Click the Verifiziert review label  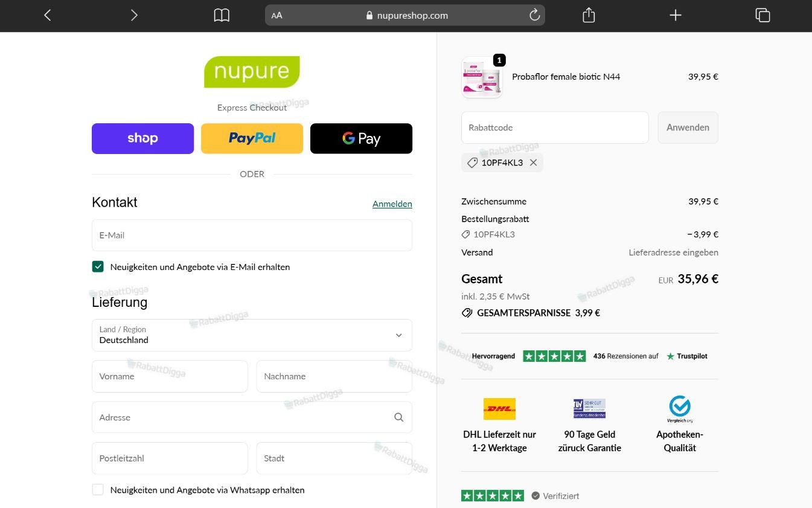[561, 496]
